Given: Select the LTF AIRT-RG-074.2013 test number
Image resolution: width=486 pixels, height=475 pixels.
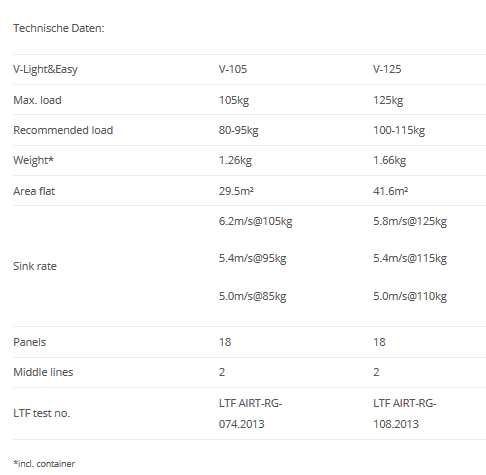Looking at the screenshot, I should (250, 414).
